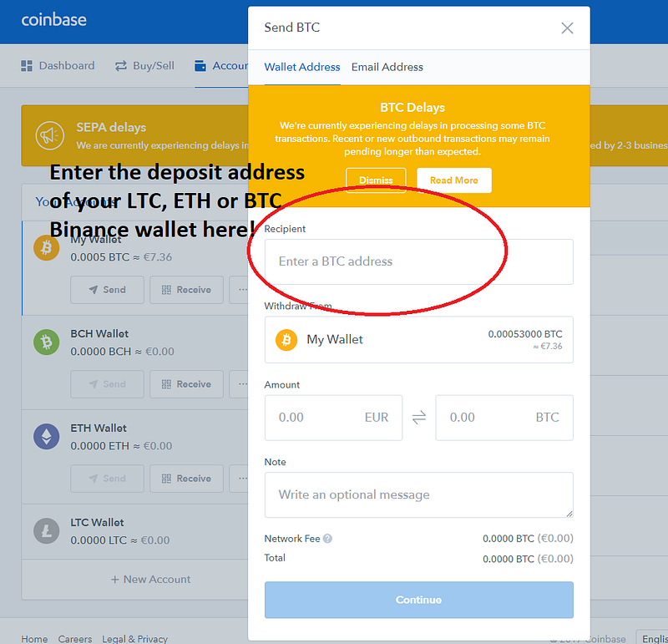This screenshot has height=644, width=668.
Task: Click the Network Fee help icon
Action: (x=327, y=539)
